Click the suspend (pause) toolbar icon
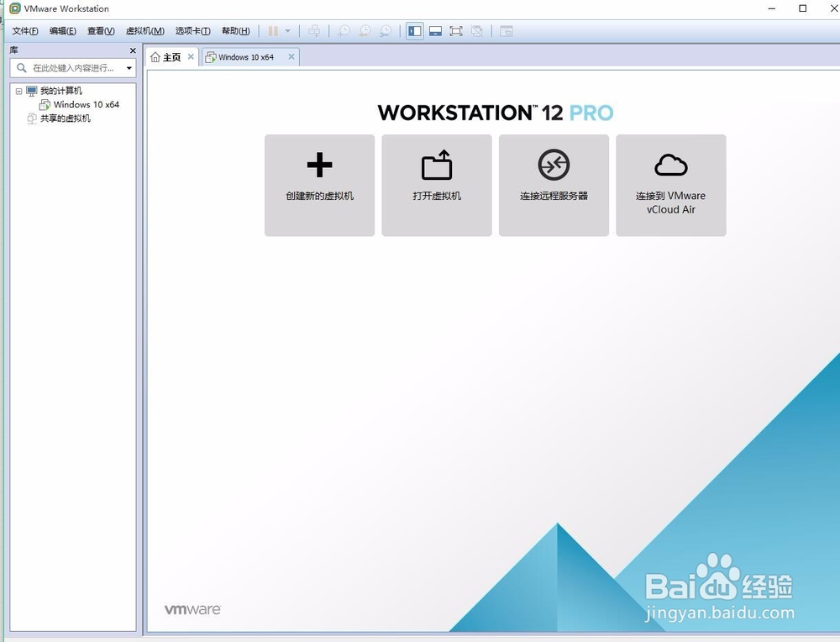 point(272,31)
